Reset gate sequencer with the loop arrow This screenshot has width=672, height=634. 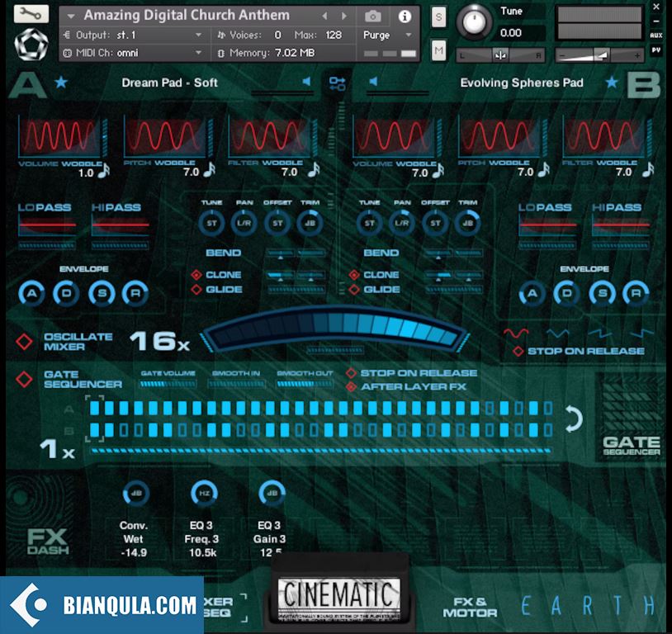(x=574, y=419)
